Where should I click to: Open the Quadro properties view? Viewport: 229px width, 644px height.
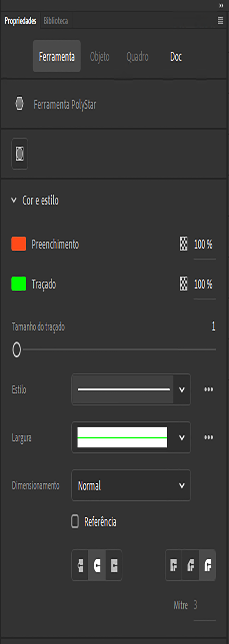pyautogui.click(x=137, y=57)
